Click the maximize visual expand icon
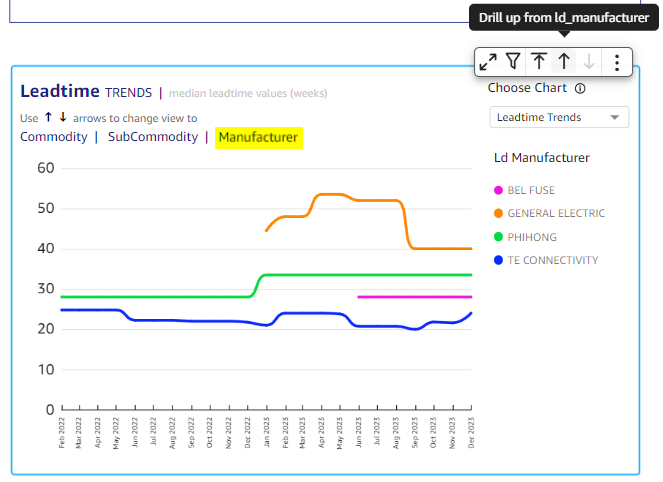 point(488,62)
